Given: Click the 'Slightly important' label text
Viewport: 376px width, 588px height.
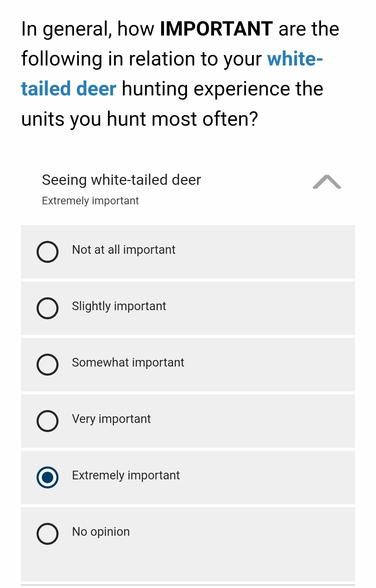Looking at the screenshot, I should (119, 306).
